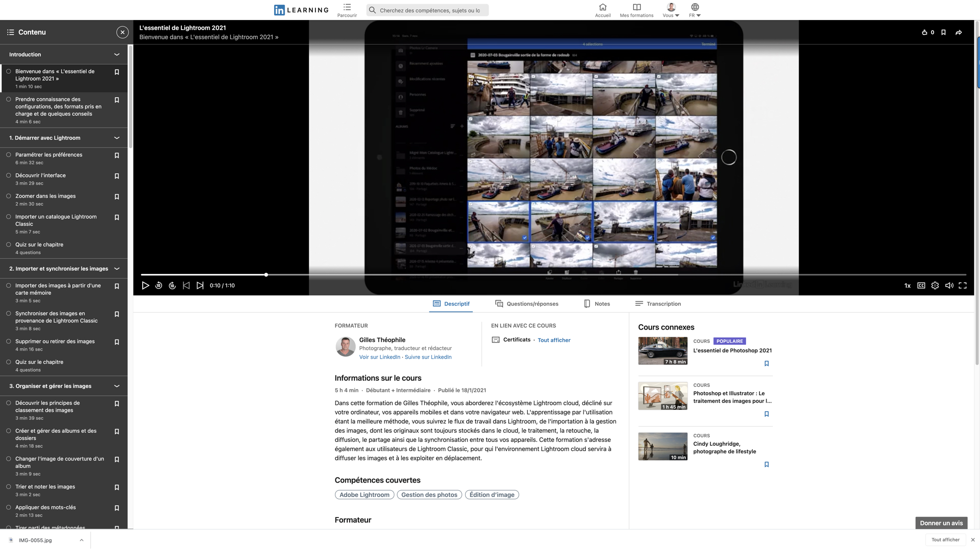Screen dimensions: 980x551
Task: Open video settings gear
Action: pos(935,286)
